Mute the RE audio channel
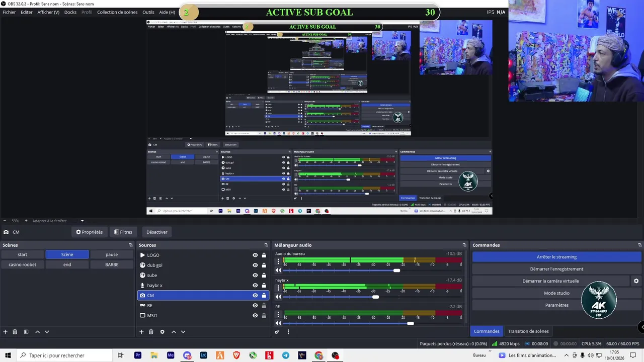The height and width of the screenshot is (362, 644). tap(278, 323)
